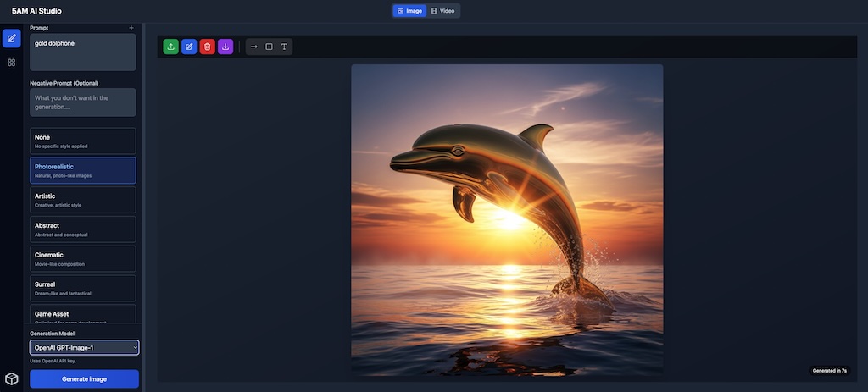Select the None style option
Viewport: 868px width, 392px height.
(x=83, y=141)
